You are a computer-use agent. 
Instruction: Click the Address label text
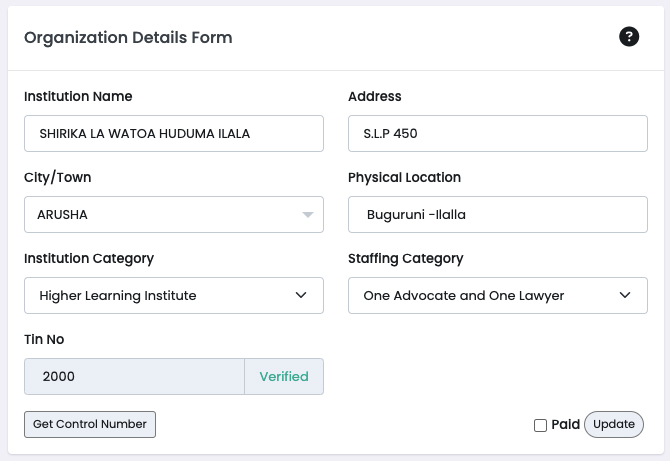pos(374,97)
